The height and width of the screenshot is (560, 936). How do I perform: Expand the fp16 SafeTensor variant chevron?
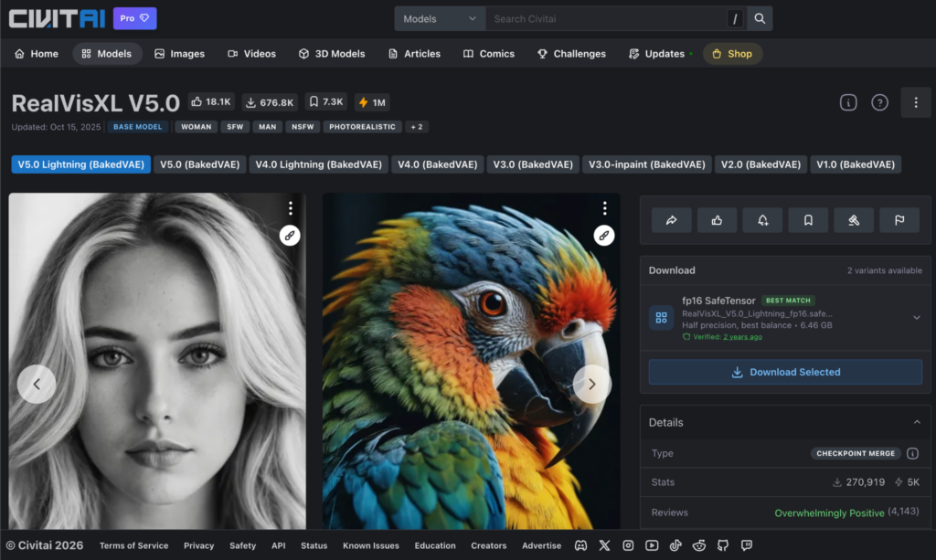coord(916,318)
